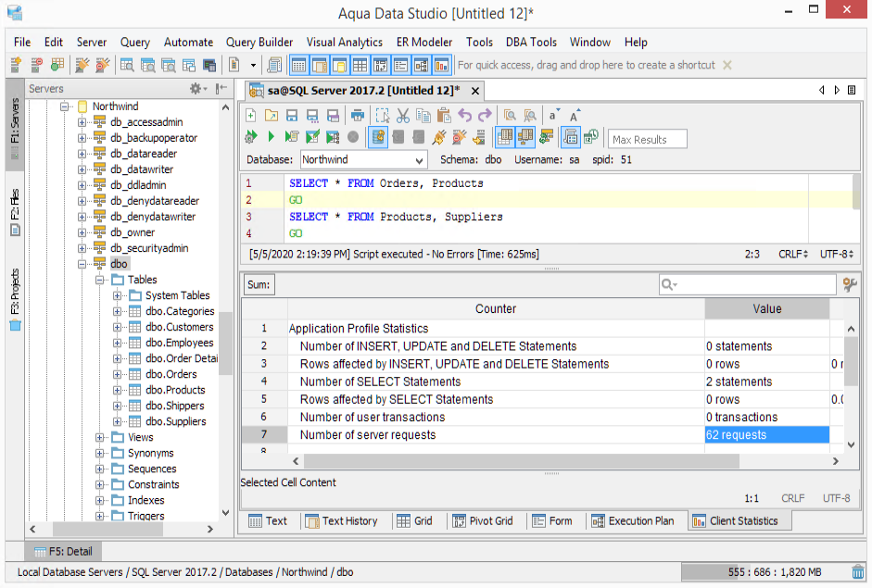
Task: Click the Max Results input field
Action: pos(648,140)
